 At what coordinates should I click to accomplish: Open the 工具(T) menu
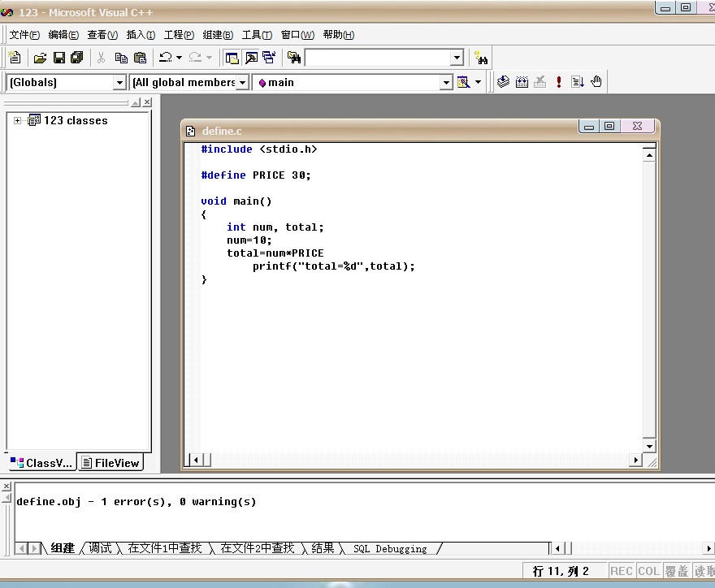[257, 35]
